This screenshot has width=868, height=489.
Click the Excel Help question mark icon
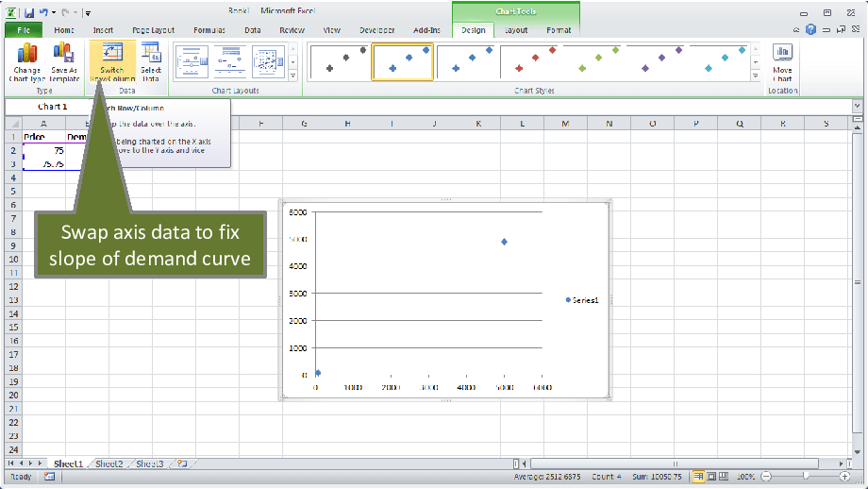point(810,30)
